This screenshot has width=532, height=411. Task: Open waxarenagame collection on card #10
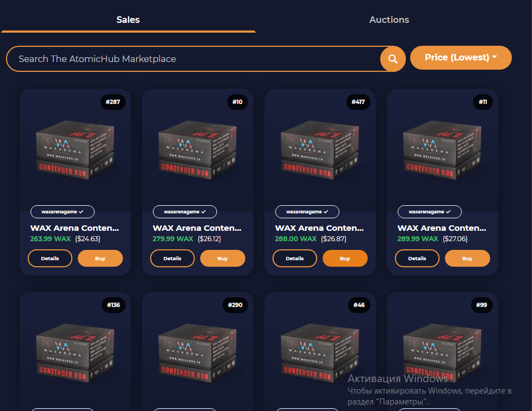[x=185, y=212]
